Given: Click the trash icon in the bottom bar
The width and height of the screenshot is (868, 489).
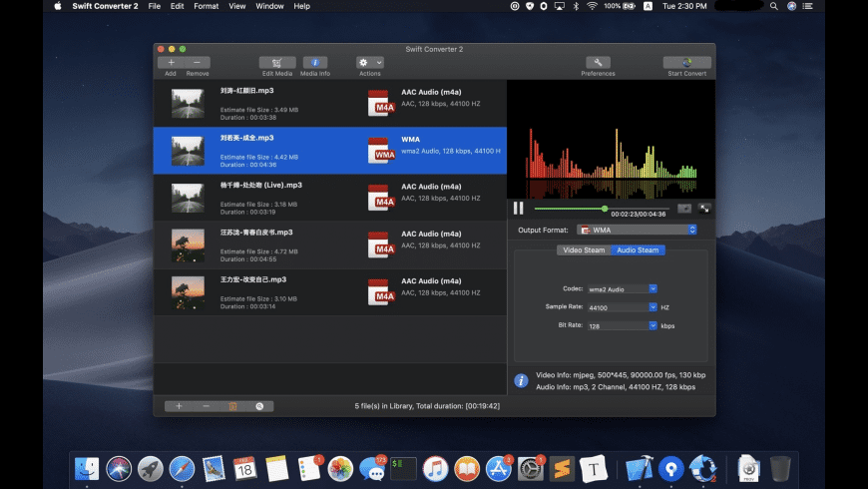Looking at the screenshot, I should click(x=233, y=406).
